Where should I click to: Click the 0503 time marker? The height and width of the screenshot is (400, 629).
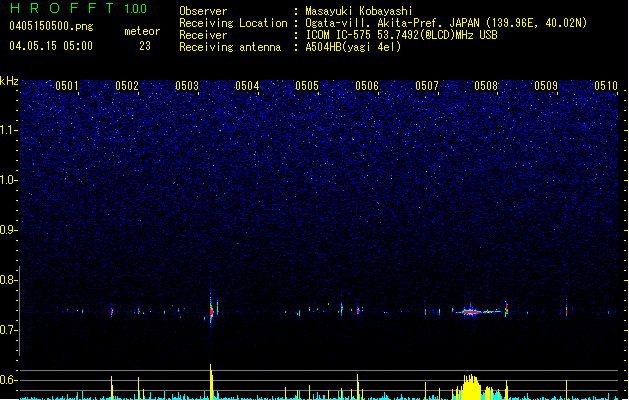point(187,86)
